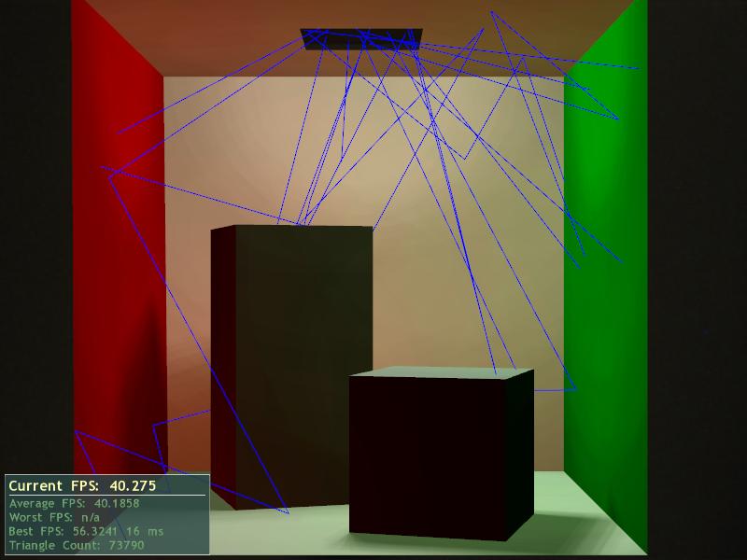747x560 pixels.
Task: Select the Average FPS: 40.1858 line
Action: pos(75,503)
